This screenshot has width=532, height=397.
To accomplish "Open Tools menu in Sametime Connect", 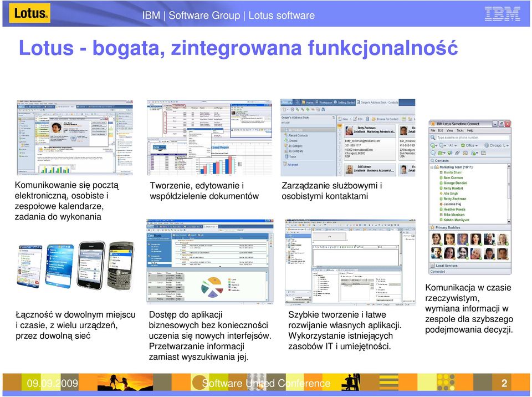I will [460, 130].
